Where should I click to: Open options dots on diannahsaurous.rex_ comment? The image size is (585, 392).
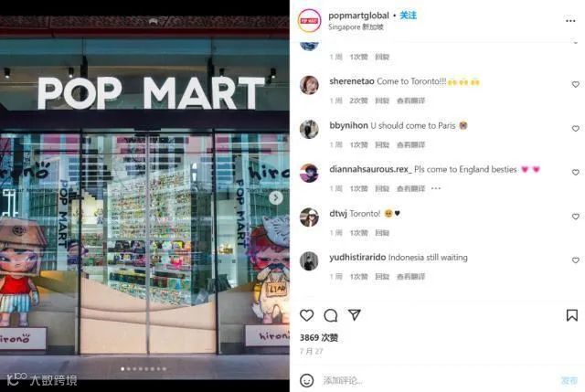[x=436, y=188]
